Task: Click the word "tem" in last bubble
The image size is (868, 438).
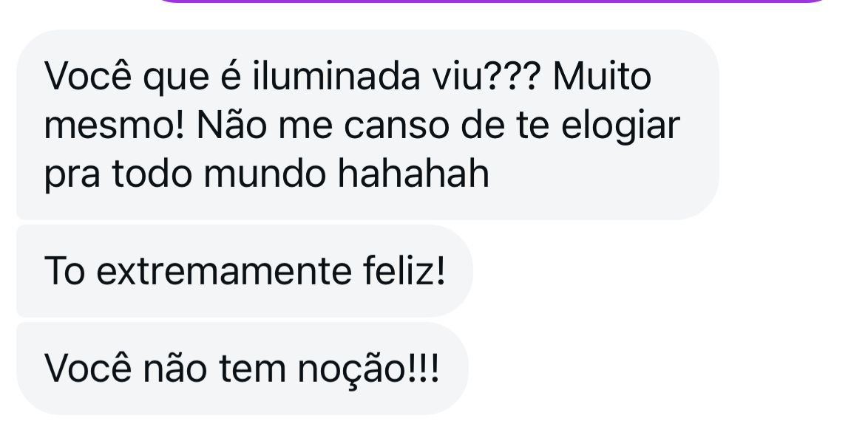Action: tap(252, 369)
